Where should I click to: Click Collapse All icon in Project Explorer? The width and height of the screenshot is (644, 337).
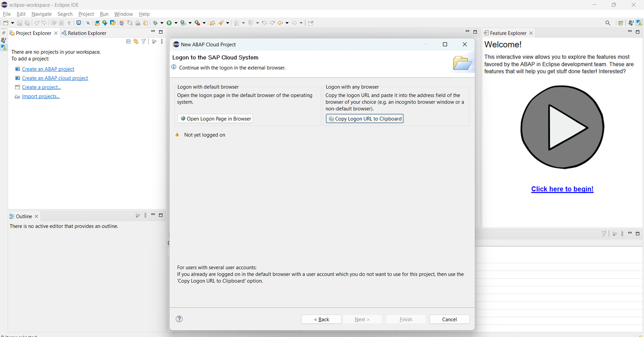point(128,42)
